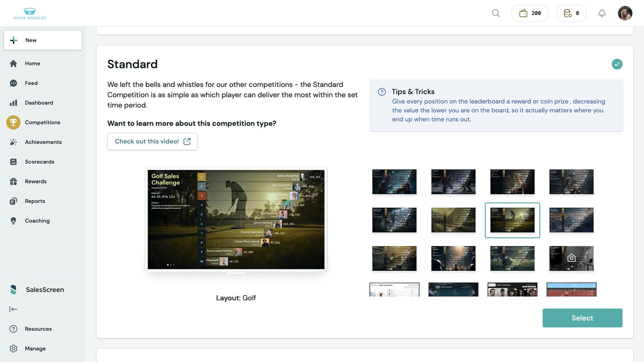Open user profile avatar menu
The image size is (644, 362).
625,13
